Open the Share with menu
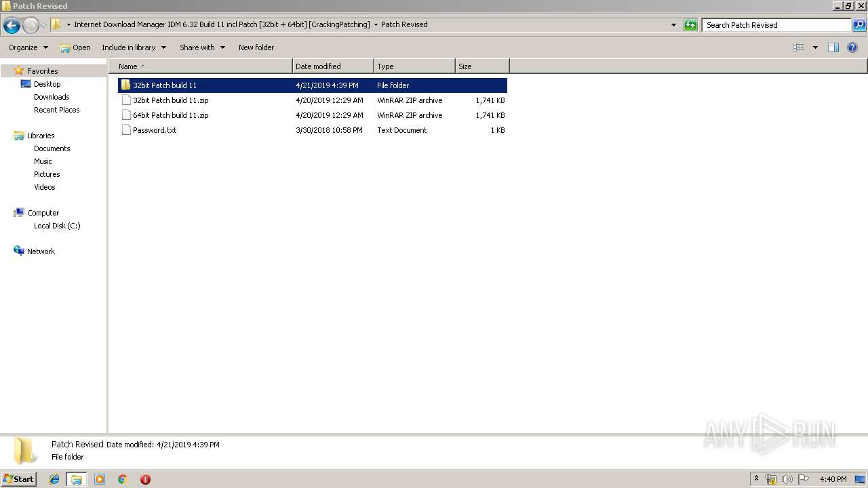The image size is (868, 488). (x=202, y=47)
